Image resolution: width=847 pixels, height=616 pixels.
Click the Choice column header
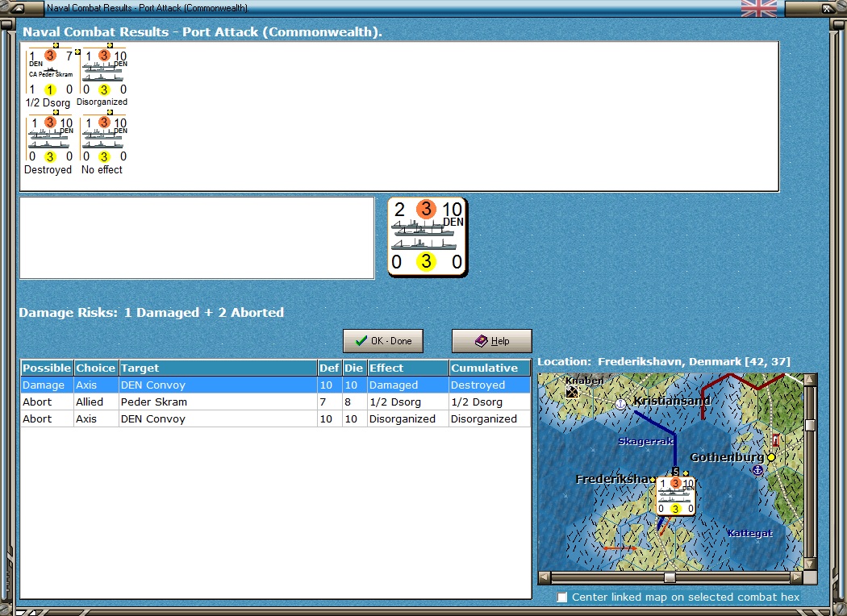point(96,368)
